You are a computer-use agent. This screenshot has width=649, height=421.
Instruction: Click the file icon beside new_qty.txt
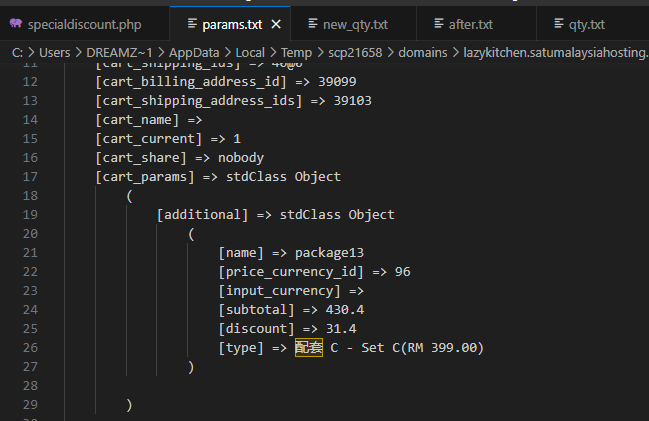pos(315,23)
